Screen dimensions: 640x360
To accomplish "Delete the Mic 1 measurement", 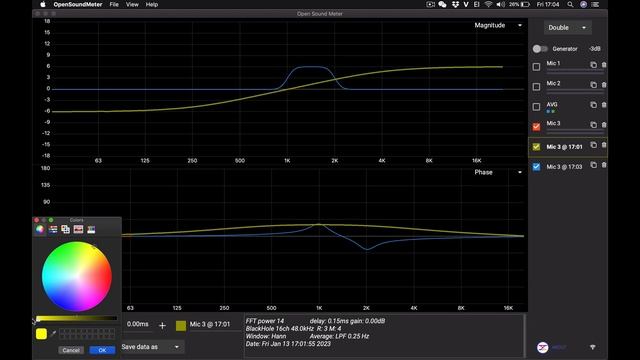I will [x=604, y=65].
